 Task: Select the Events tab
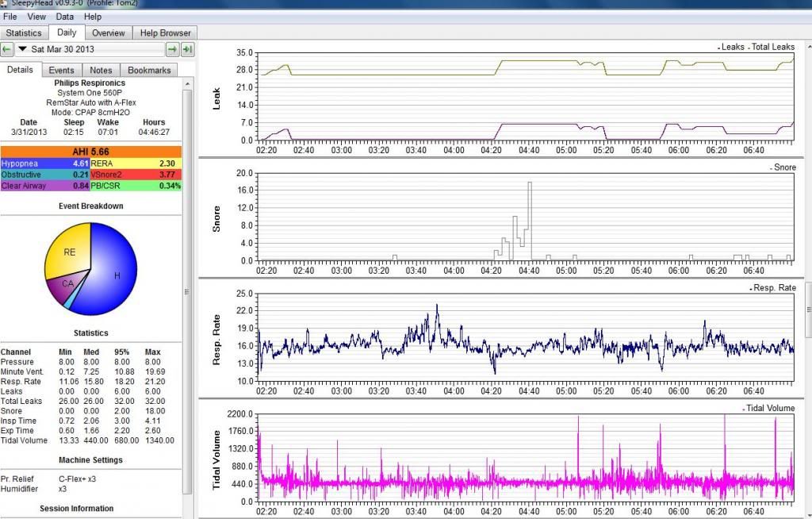tap(62, 70)
